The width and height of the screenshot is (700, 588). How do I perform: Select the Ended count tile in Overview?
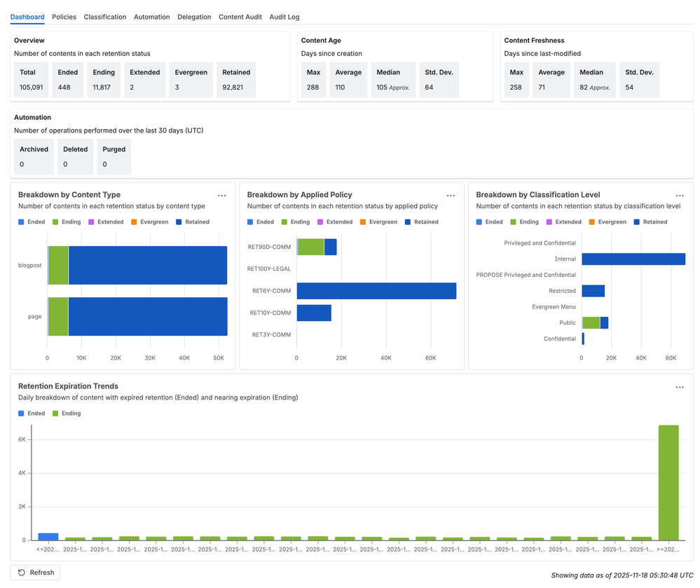(69, 79)
